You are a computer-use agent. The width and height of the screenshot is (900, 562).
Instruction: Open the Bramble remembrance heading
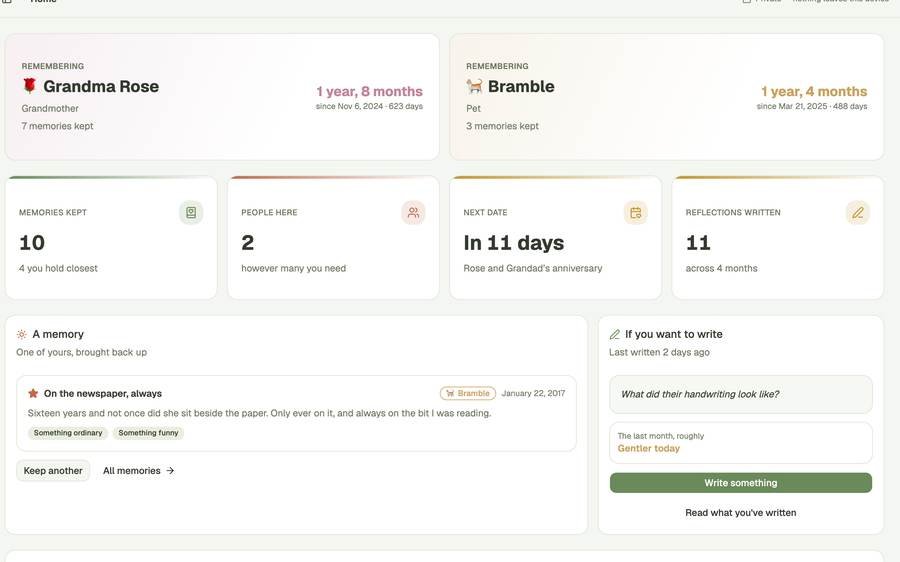coord(521,86)
